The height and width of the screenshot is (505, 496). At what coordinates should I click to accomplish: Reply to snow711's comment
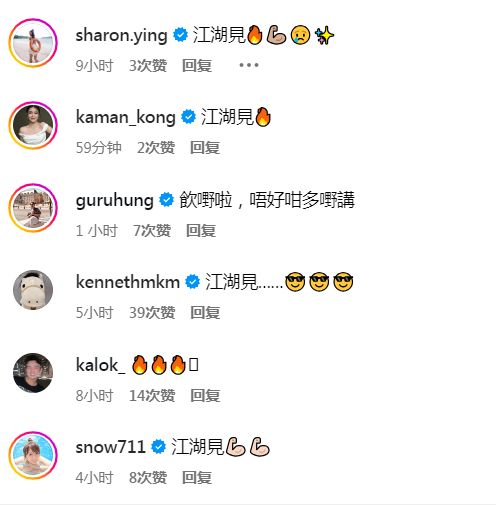(197, 478)
